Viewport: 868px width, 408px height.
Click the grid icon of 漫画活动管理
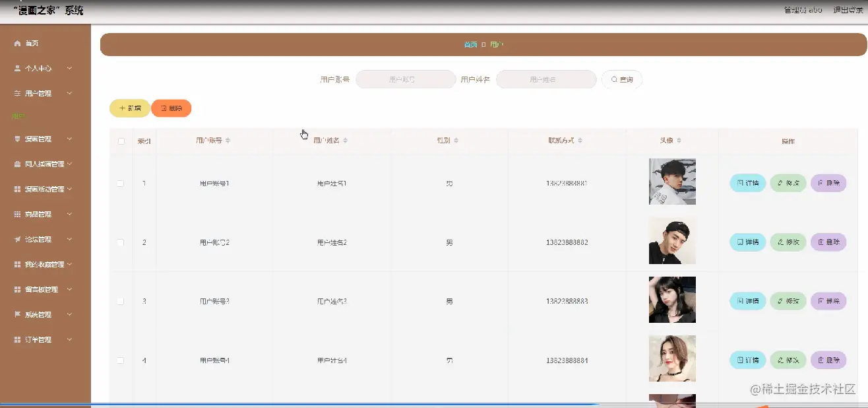click(x=17, y=189)
